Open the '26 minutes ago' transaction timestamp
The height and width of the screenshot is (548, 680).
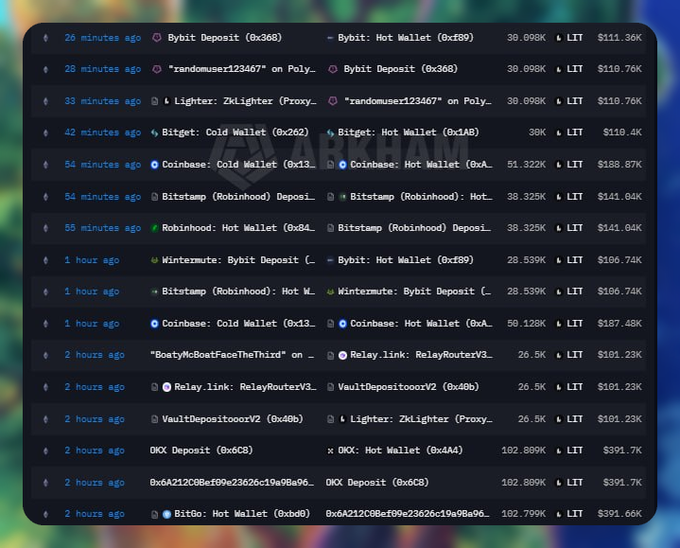[x=103, y=38]
